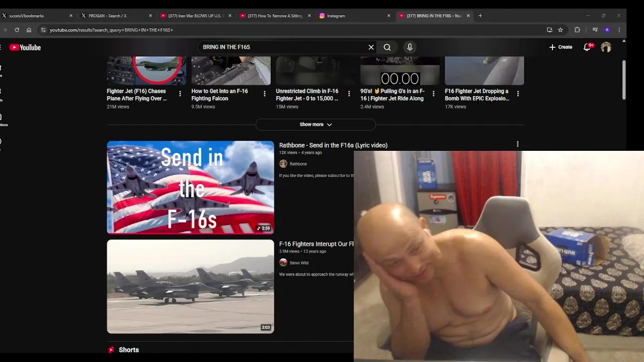Viewport: 644px width, 362px height.
Task: Click 12K views 4 years ago text
Action: pyautogui.click(x=300, y=153)
